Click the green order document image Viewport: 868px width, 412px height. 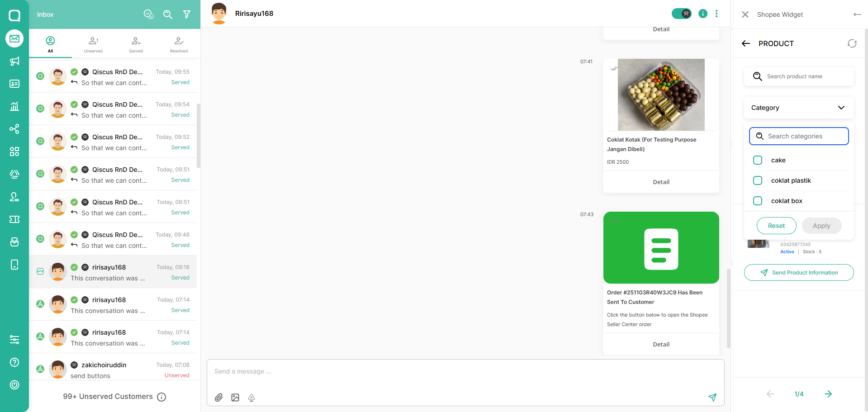(x=661, y=248)
